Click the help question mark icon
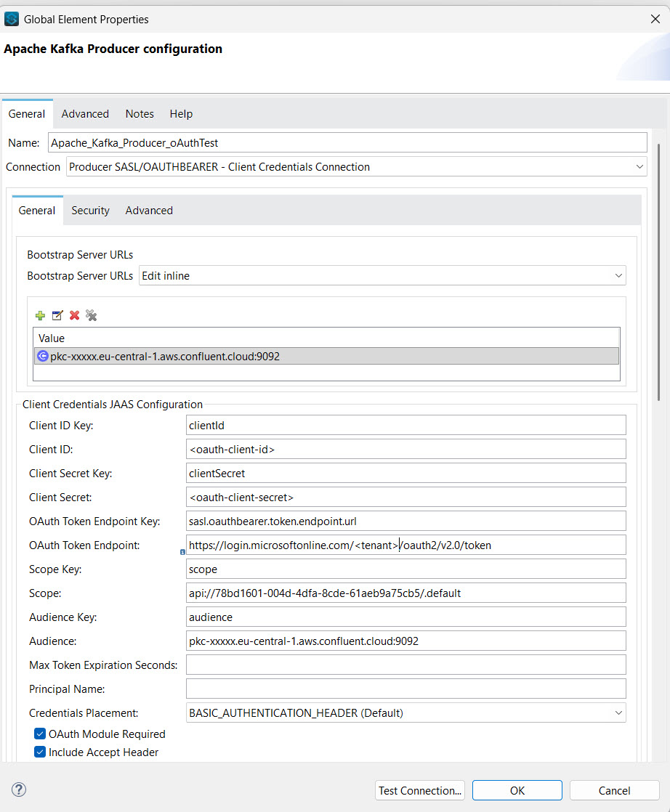This screenshot has width=670, height=812. point(19,789)
